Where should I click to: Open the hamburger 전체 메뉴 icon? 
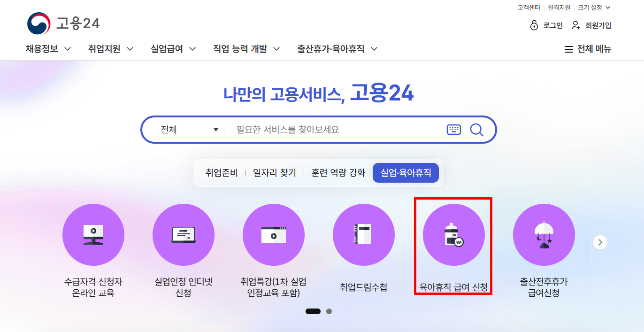pyautogui.click(x=568, y=49)
